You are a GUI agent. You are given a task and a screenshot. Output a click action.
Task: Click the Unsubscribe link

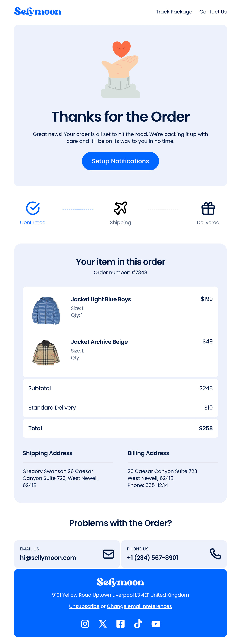[x=84, y=606]
